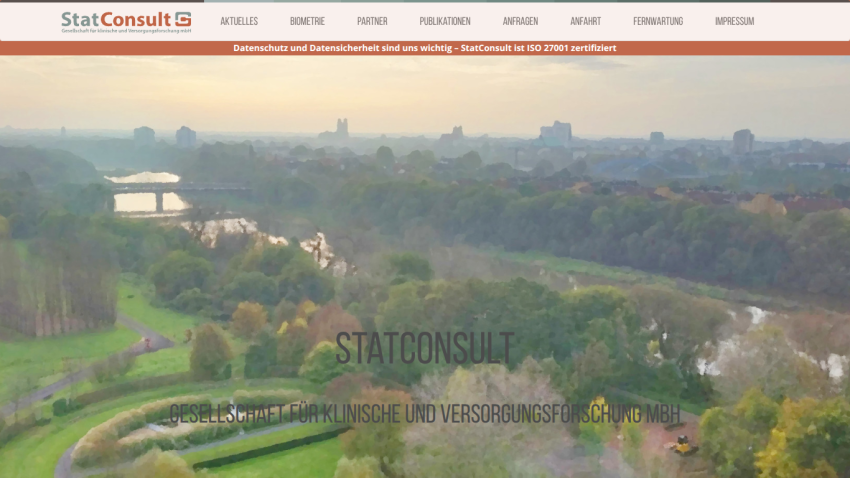Click the ISO 27001 certification banner

425,48
